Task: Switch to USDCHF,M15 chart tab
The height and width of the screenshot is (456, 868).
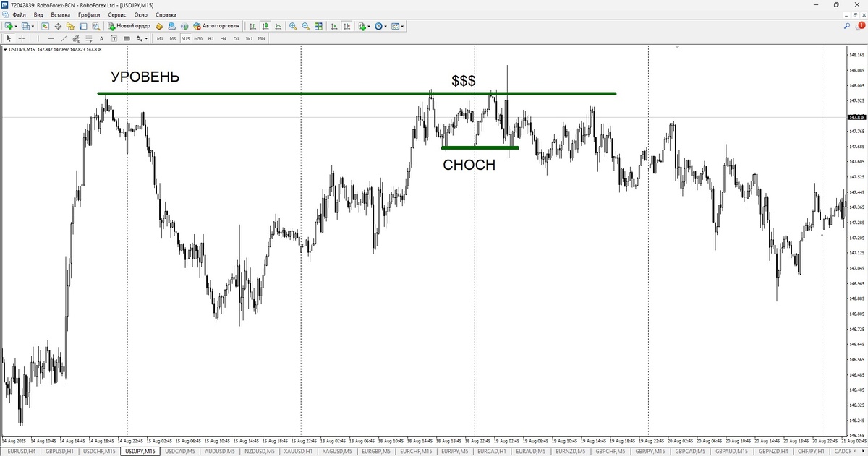Action: [99, 451]
